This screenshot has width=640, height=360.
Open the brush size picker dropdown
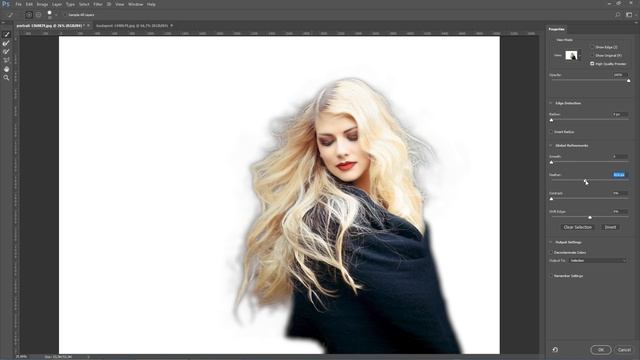click(56, 15)
